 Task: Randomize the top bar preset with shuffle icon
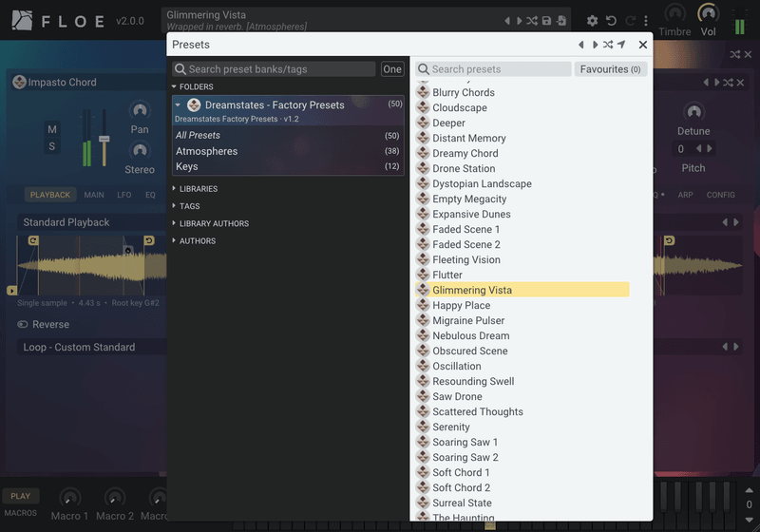[532, 21]
